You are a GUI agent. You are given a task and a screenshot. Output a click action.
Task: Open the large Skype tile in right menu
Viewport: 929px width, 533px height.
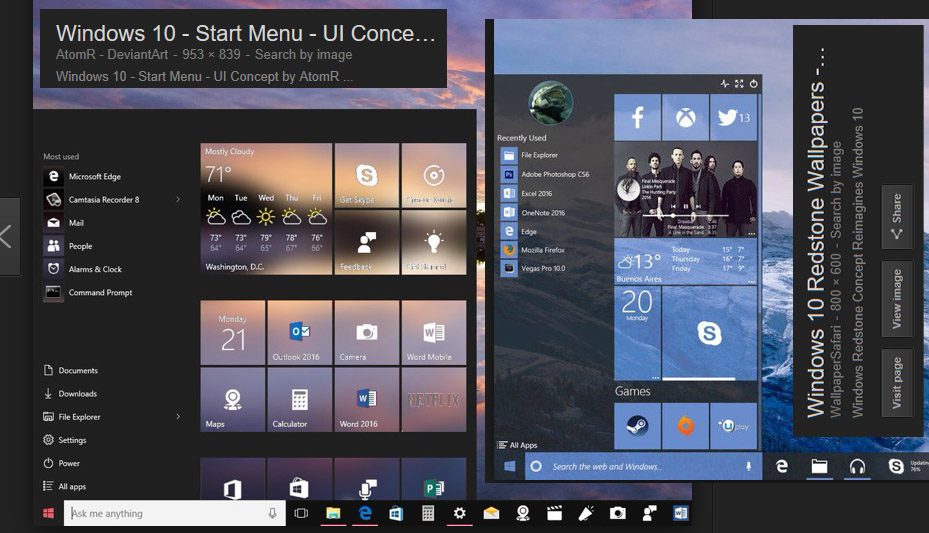pyautogui.click(x=709, y=333)
